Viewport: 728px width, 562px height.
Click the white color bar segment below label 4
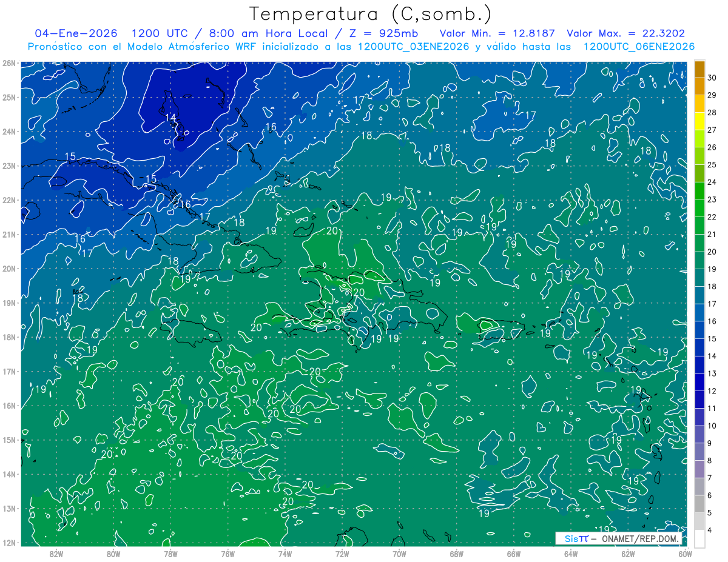(699, 539)
